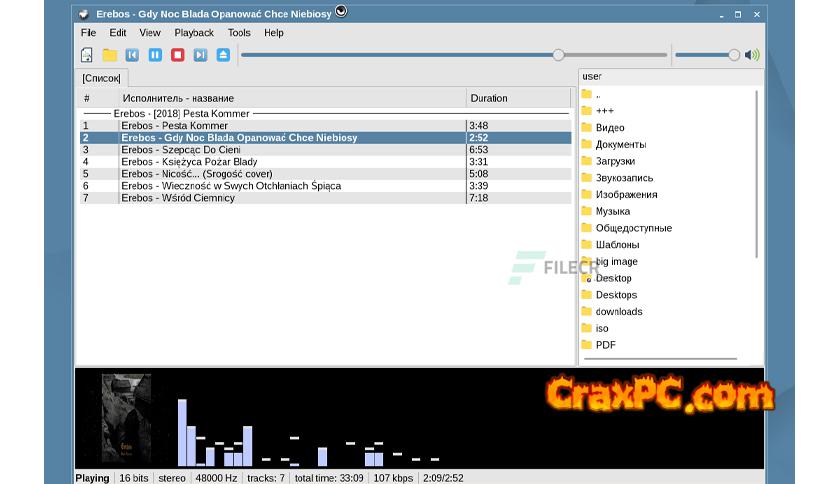Click the album cover thumbnail
Viewport: 836px width, 484px height.
(126, 418)
